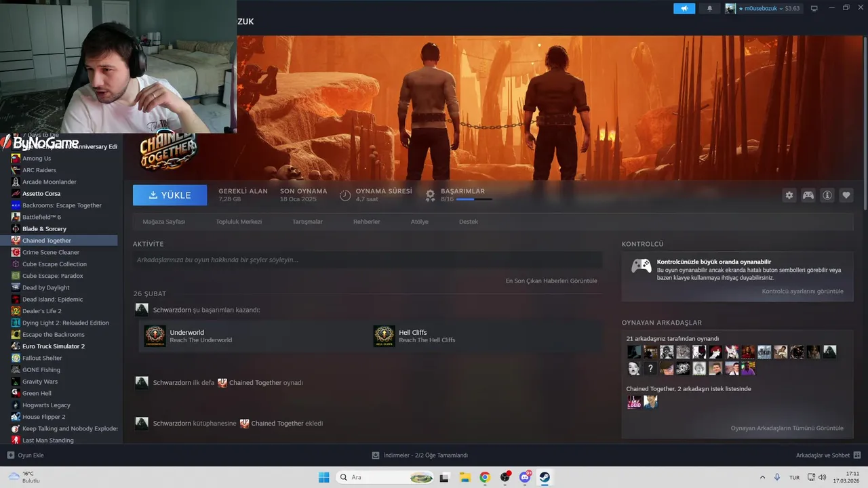
Task: Open Arkadaşlar ve Sohbet
Action: tap(828, 455)
